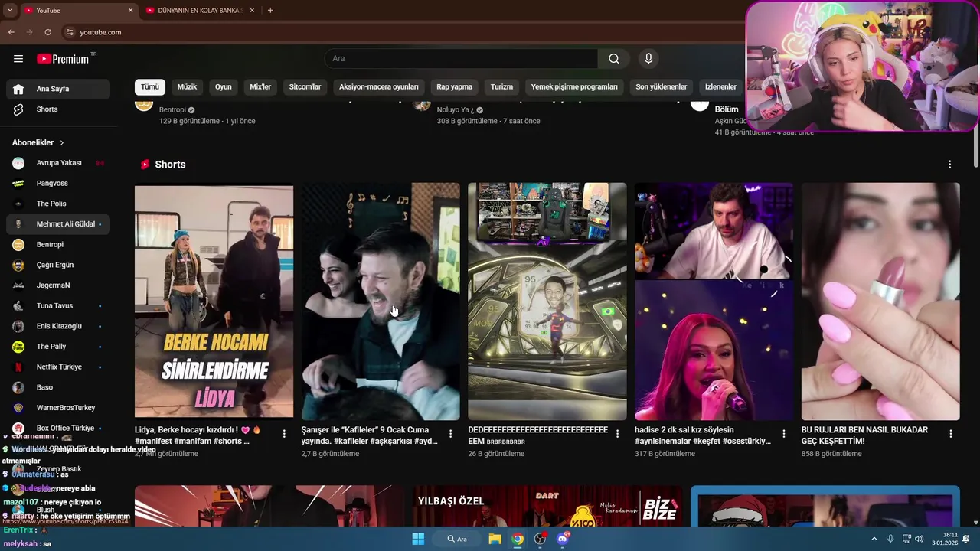Select the İzlenenler filter chip
Viewport: 980px width, 551px height.
tap(720, 86)
